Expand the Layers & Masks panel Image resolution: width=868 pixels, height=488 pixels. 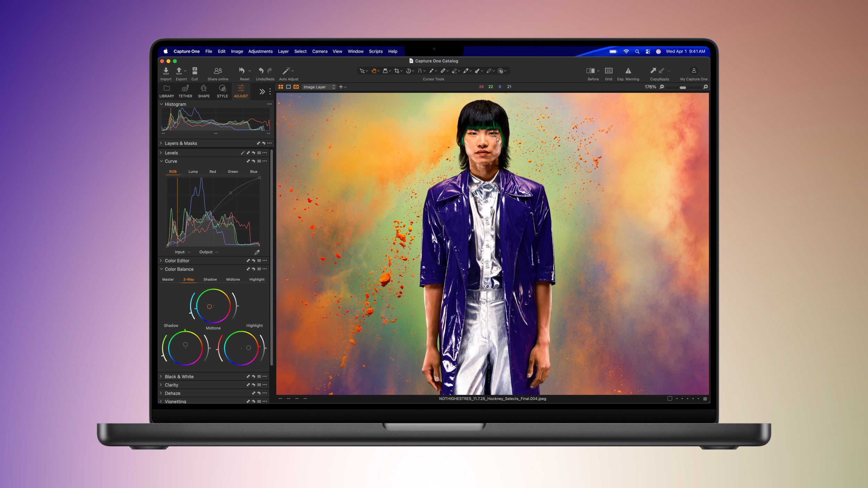click(161, 143)
